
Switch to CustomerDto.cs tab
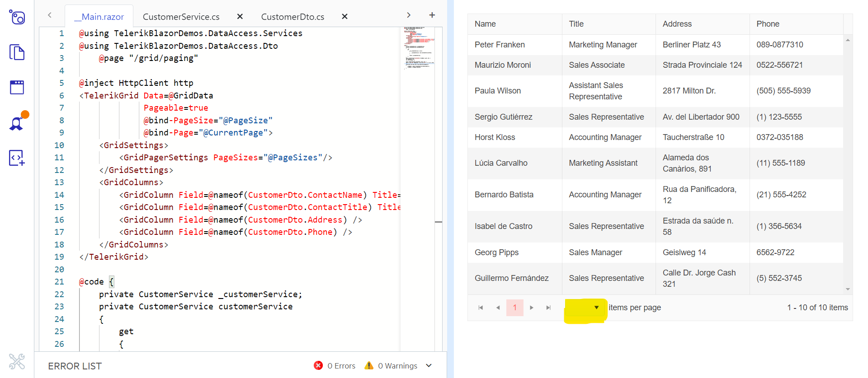292,17
